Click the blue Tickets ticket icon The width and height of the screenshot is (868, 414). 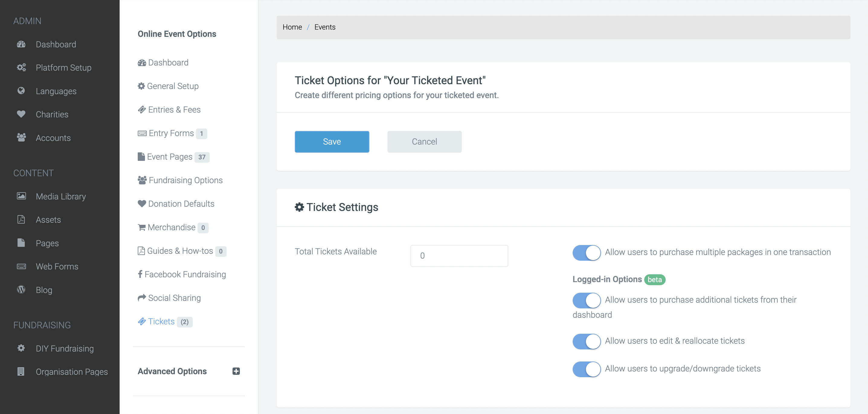142,321
